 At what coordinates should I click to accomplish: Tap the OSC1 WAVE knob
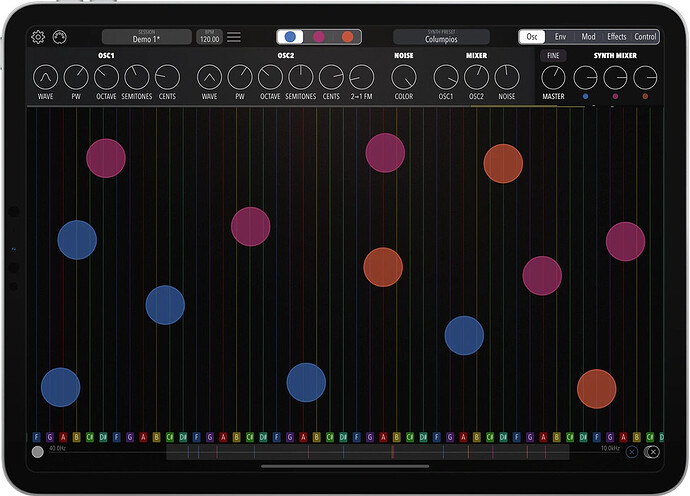[46, 76]
